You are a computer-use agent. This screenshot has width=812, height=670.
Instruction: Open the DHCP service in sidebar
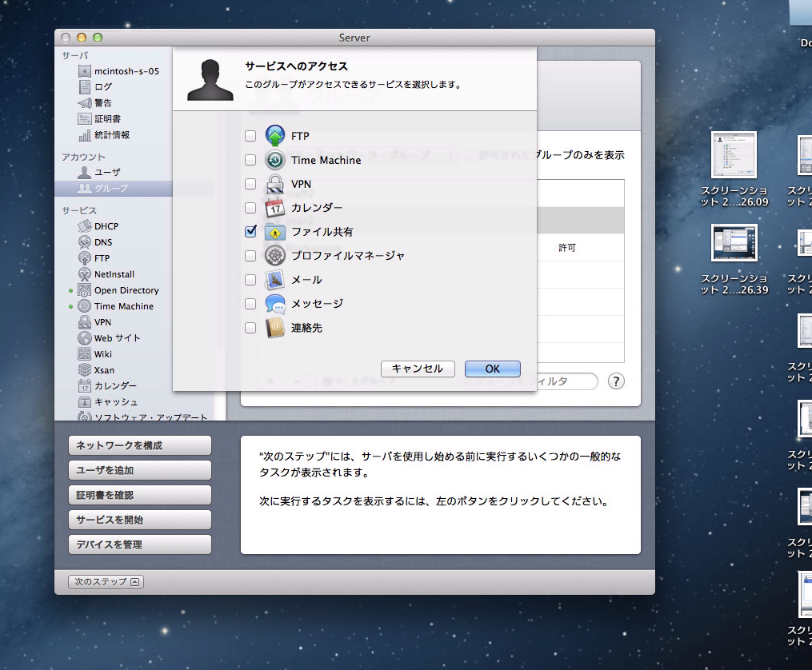98,226
